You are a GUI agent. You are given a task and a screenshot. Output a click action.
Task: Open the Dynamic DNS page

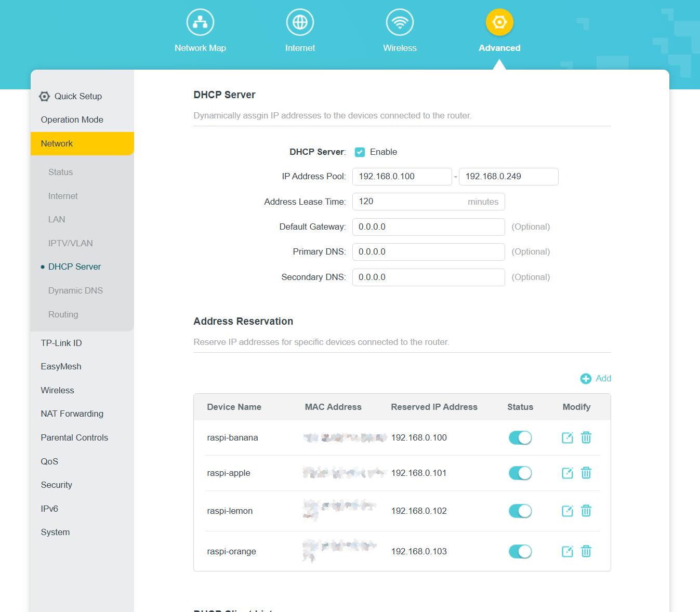point(75,290)
